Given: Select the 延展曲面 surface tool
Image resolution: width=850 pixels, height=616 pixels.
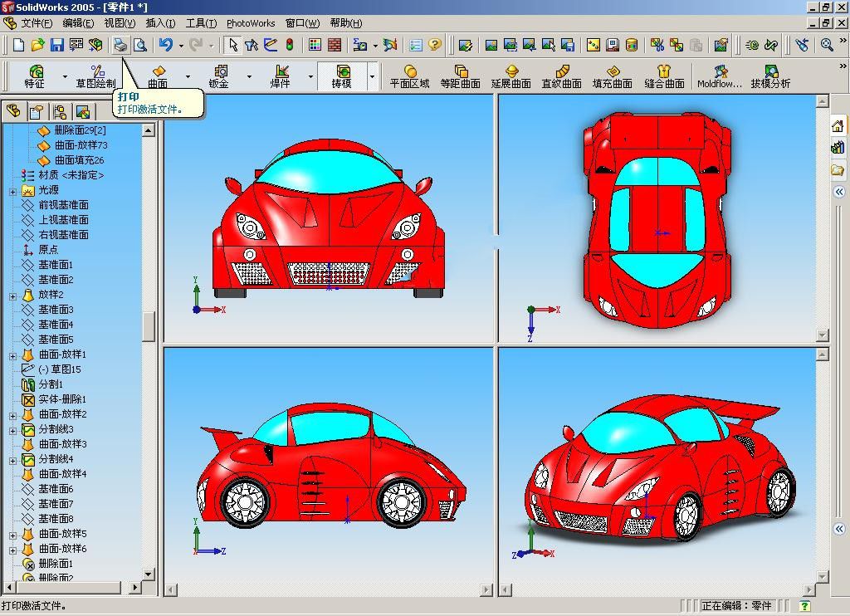Looking at the screenshot, I should point(510,76).
